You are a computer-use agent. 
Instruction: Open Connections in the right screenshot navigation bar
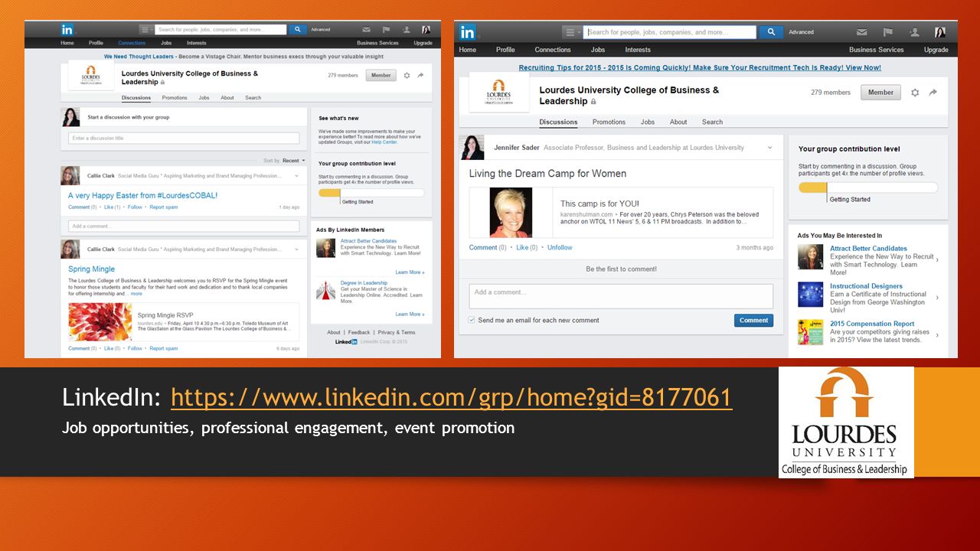point(553,50)
